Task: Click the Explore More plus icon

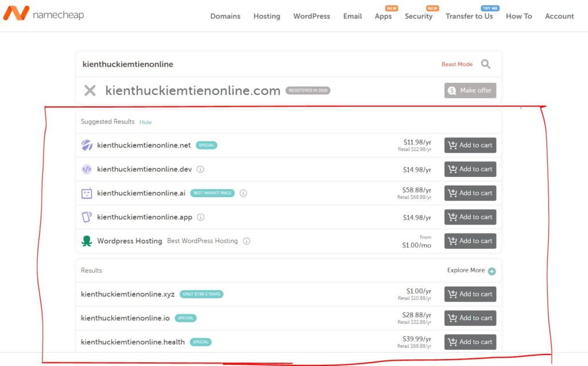Action: [x=492, y=271]
